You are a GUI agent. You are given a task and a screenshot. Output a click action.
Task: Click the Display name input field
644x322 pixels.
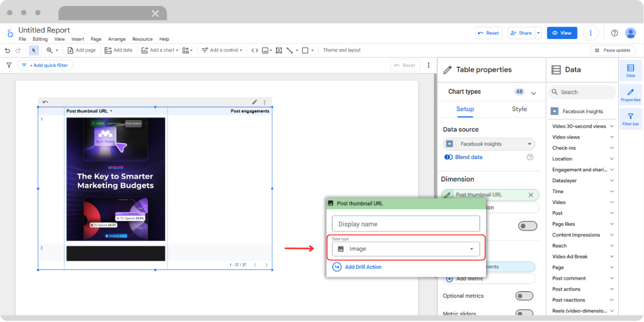tap(406, 223)
